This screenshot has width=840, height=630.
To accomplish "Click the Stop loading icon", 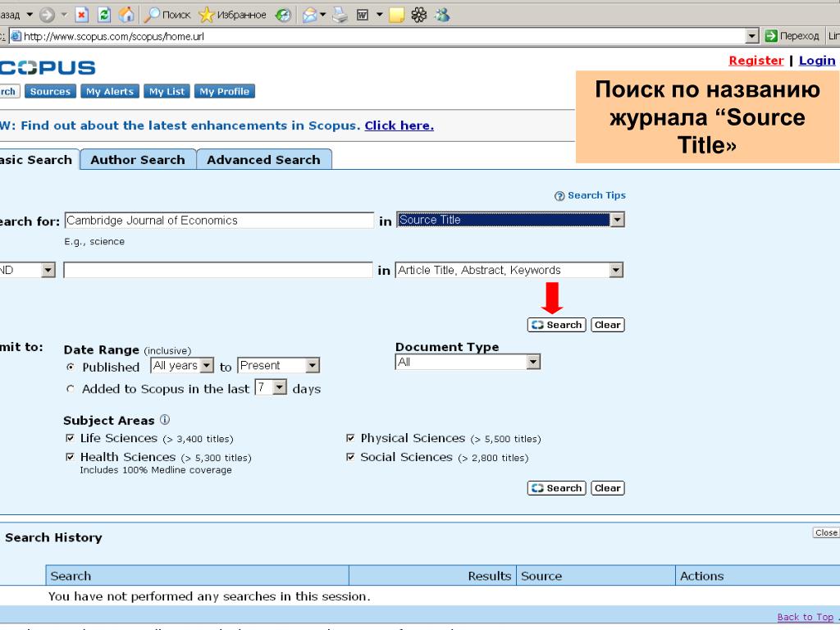I will (x=81, y=15).
